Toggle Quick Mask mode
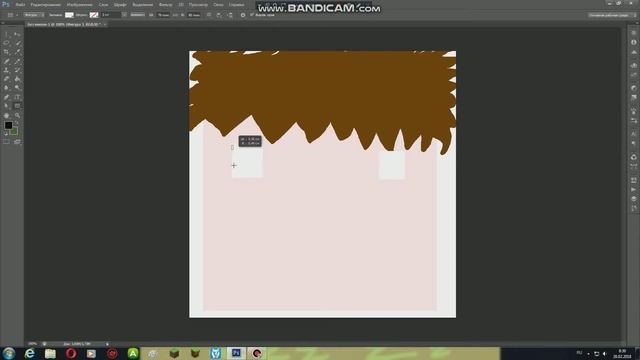 click(7, 142)
